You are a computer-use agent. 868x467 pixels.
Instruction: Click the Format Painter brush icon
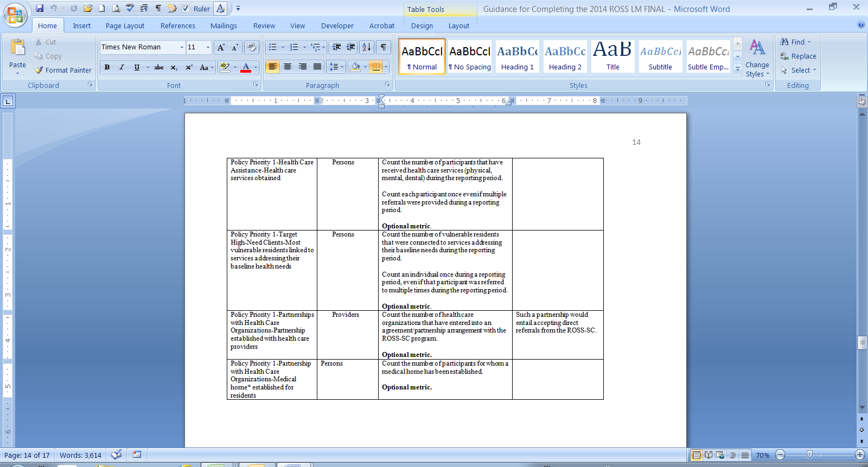coord(39,70)
